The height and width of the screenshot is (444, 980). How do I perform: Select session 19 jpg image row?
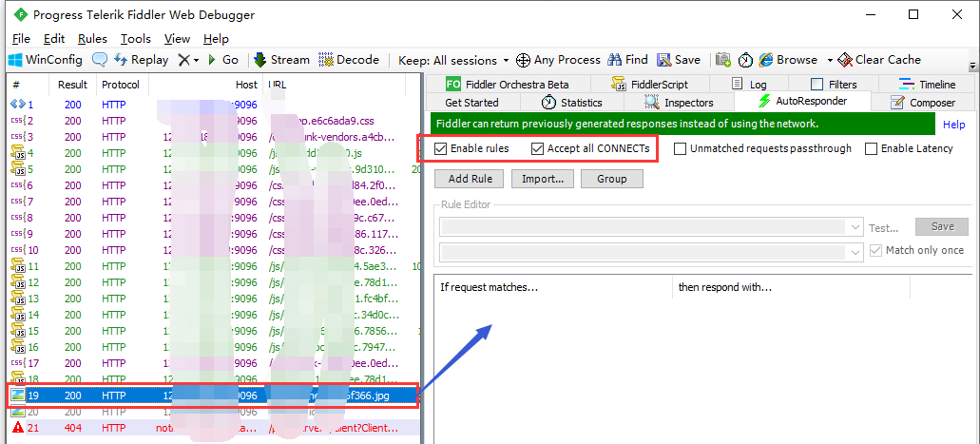pyautogui.click(x=212, y=396)
